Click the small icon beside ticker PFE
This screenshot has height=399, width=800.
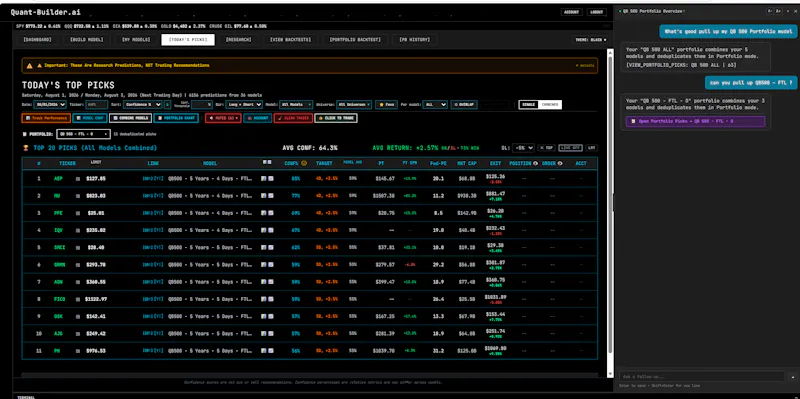click(x=78, y=213)
